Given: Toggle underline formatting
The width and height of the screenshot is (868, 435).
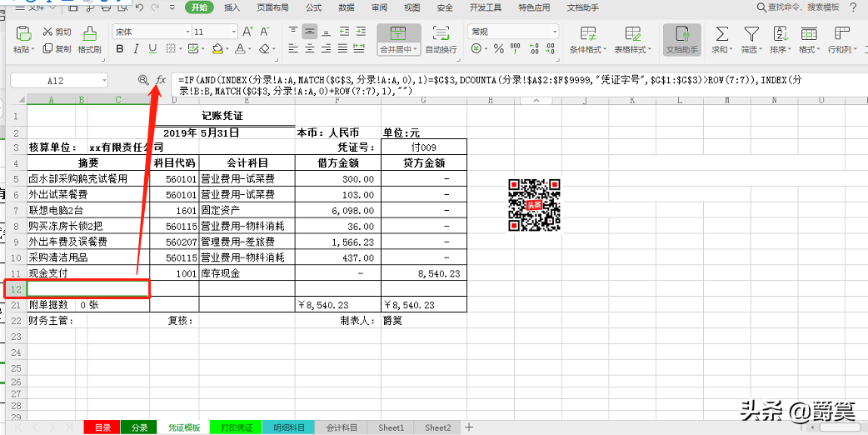Looking at the screenshot, I should click(152, 48).
